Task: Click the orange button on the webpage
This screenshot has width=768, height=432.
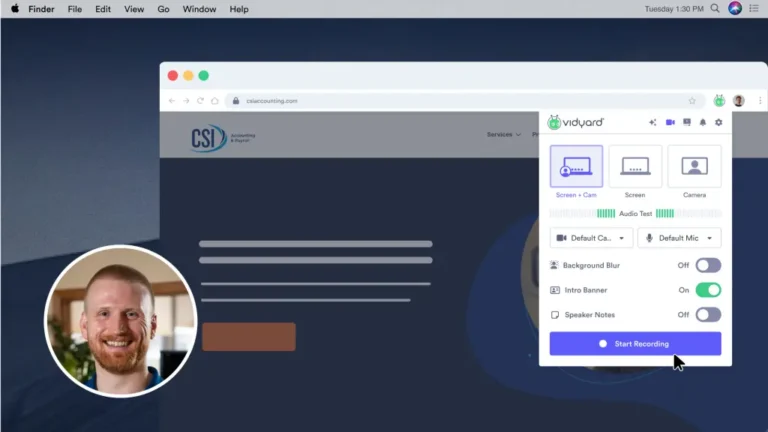Action: [249, 336]
